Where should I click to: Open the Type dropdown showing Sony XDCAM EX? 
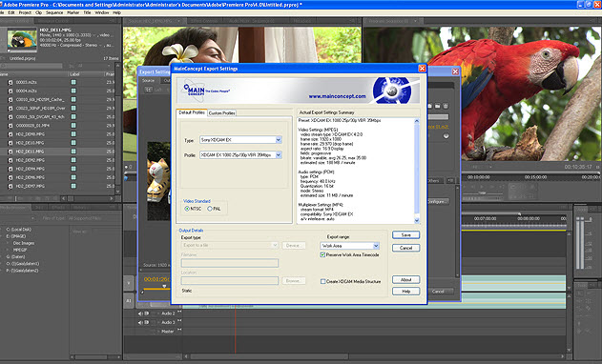[x=240, y=140]
